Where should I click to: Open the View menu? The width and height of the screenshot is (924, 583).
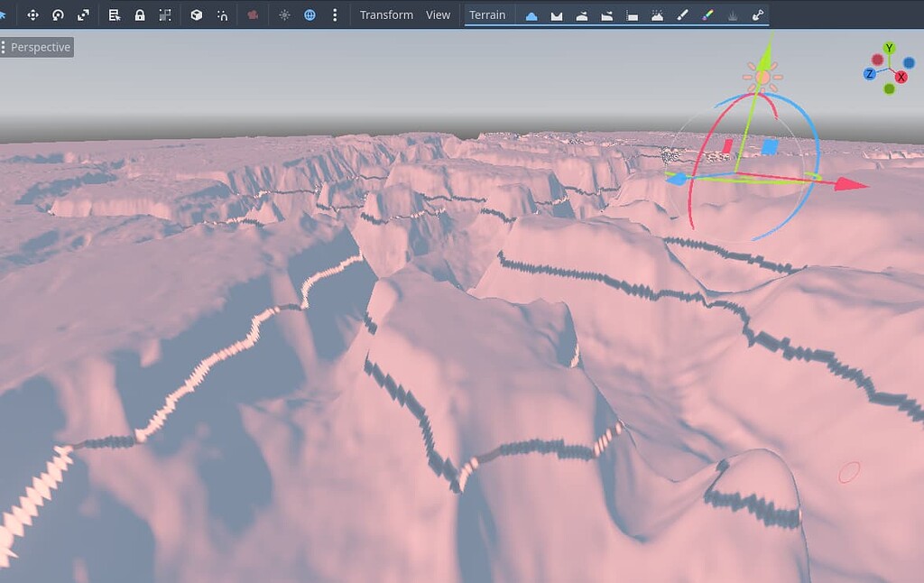point(439,14)
